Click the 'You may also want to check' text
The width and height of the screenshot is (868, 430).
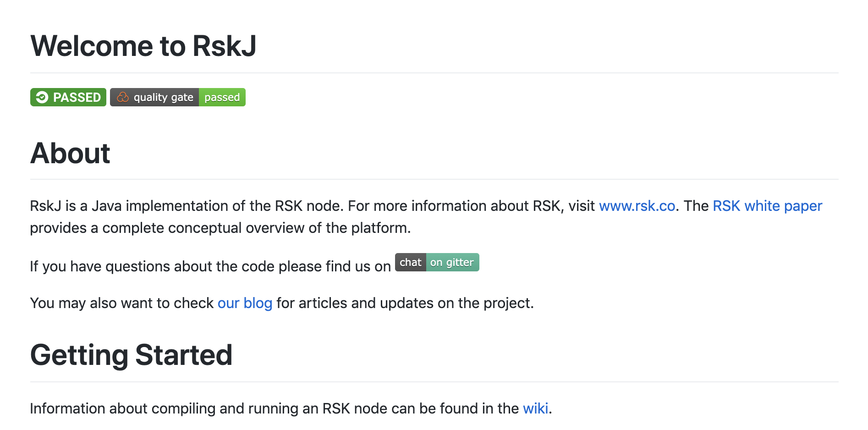point(122,303)
